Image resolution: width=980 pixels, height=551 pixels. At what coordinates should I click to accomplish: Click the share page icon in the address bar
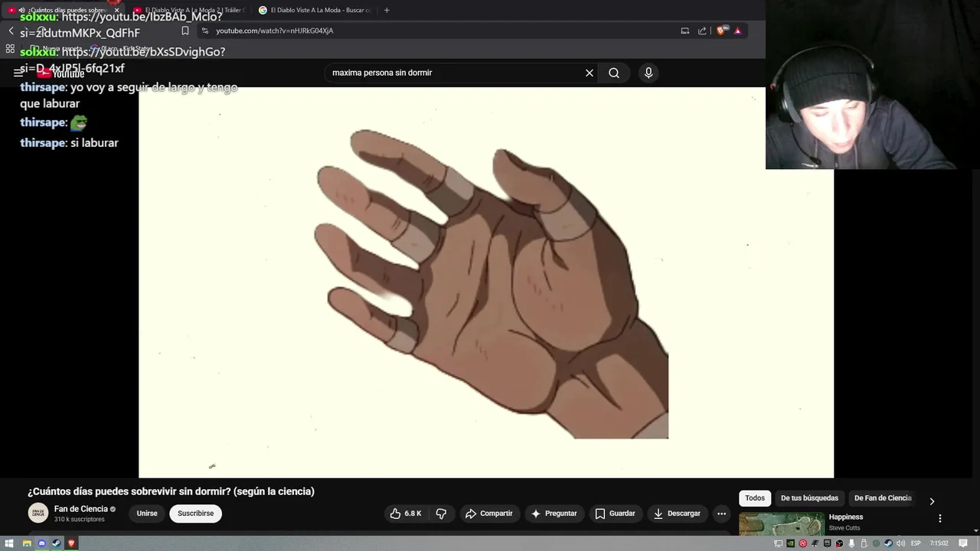point(702,31)
